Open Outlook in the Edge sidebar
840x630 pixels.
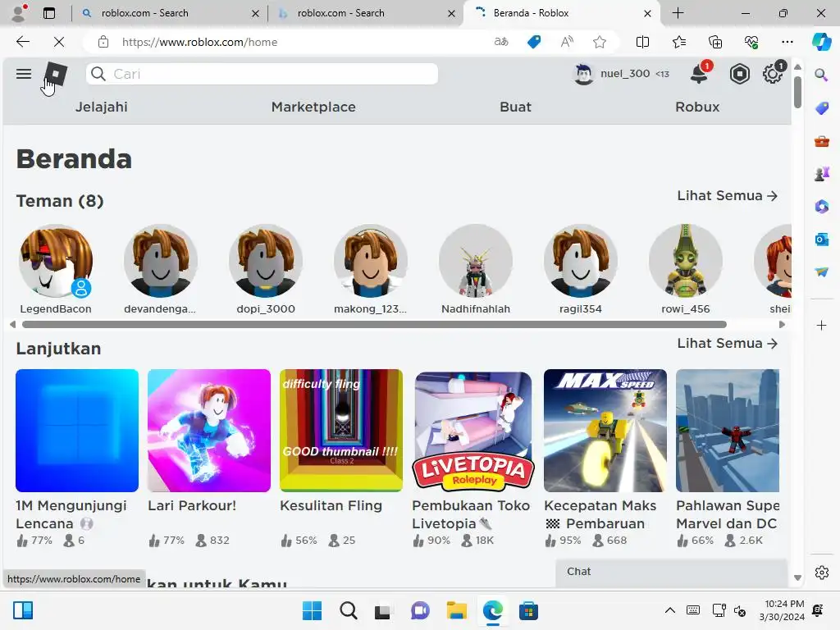(x=821, y=239)
